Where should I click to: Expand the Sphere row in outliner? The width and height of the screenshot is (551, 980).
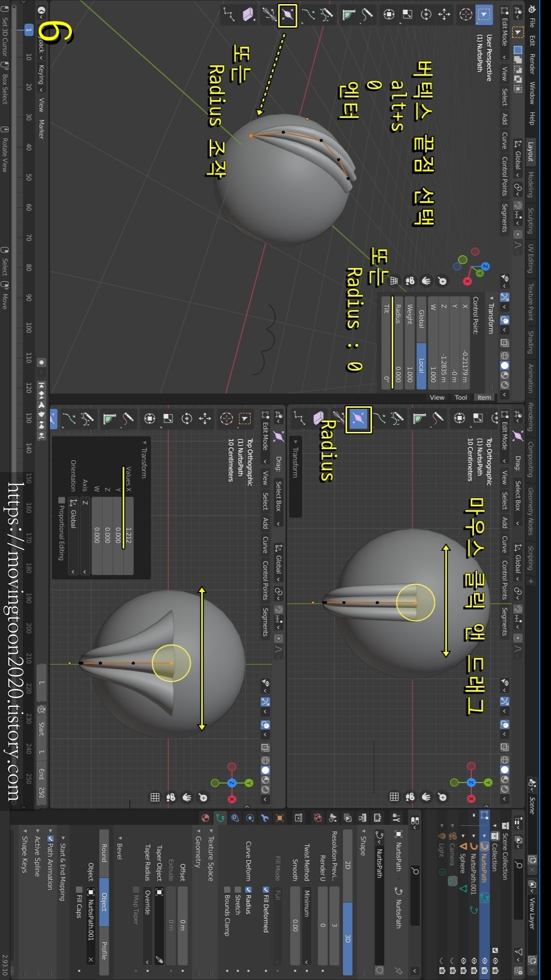coord(463,837)
